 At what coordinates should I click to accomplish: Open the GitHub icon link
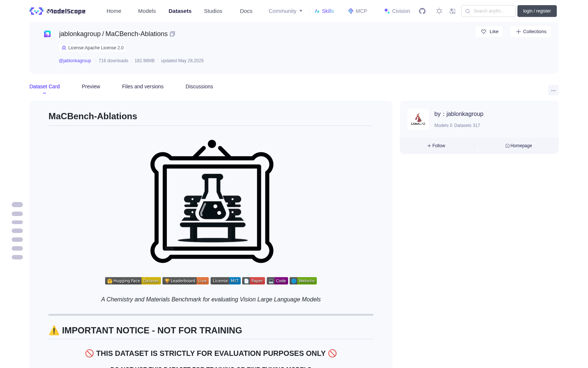tap(422, 11)
